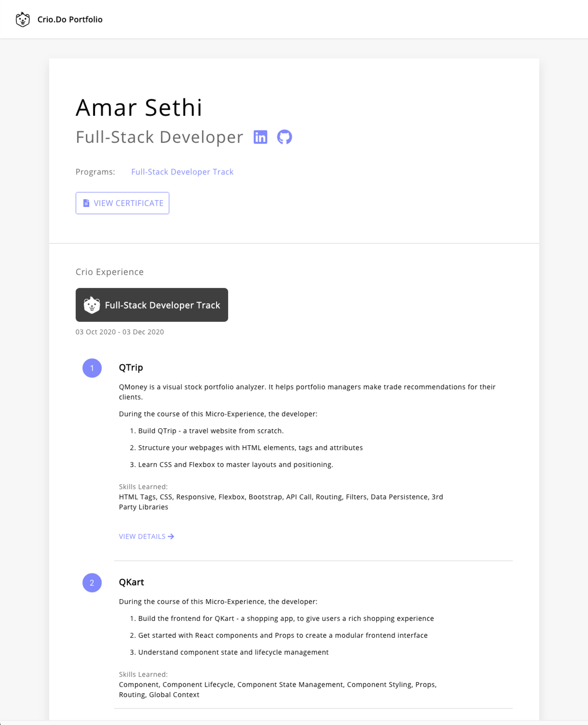Click the Skills Learned label under QKart
This screenshot has height=725, width=588.
pyautogui.click(x=143, y=674)
